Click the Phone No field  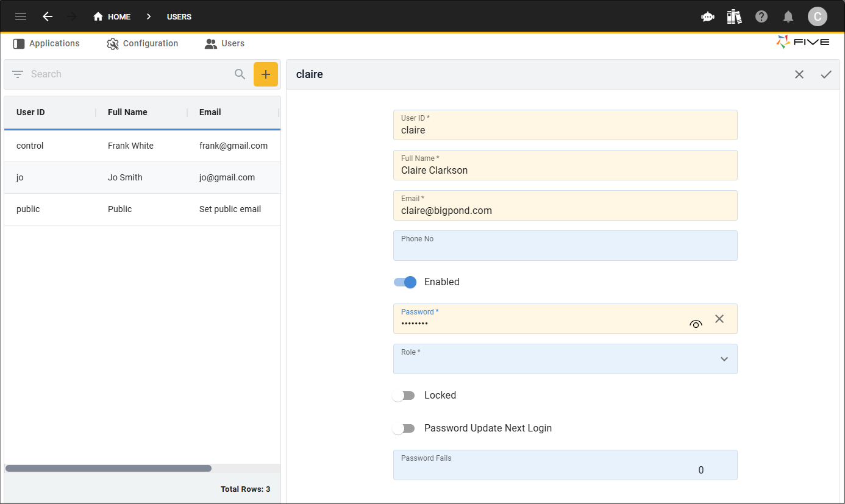click(x=565, y=246)
